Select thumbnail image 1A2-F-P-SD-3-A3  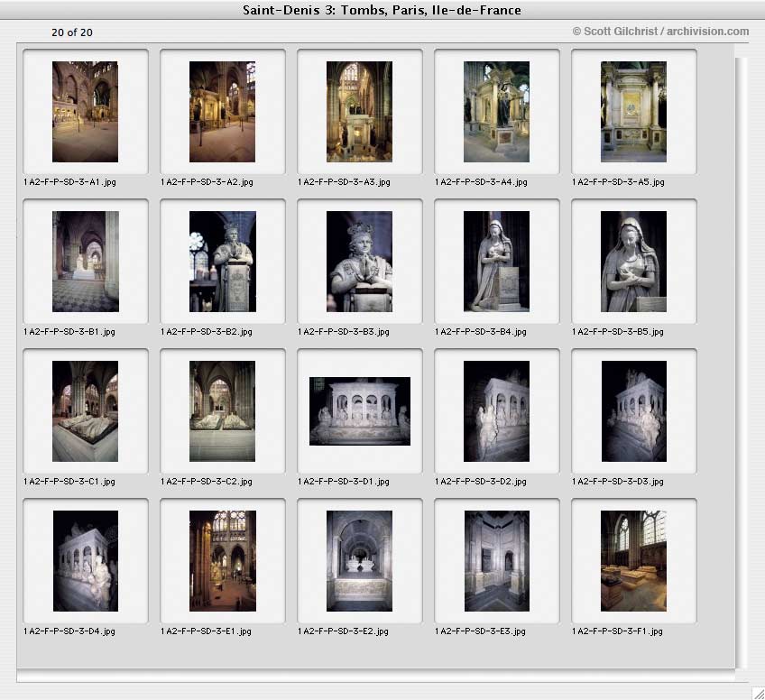tap(360, 112)
